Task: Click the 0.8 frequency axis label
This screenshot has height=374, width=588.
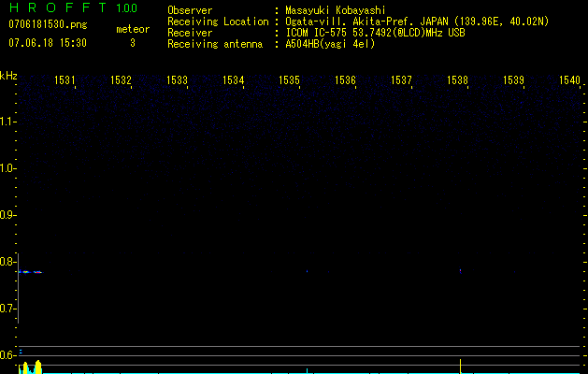Action: point(7,262)
